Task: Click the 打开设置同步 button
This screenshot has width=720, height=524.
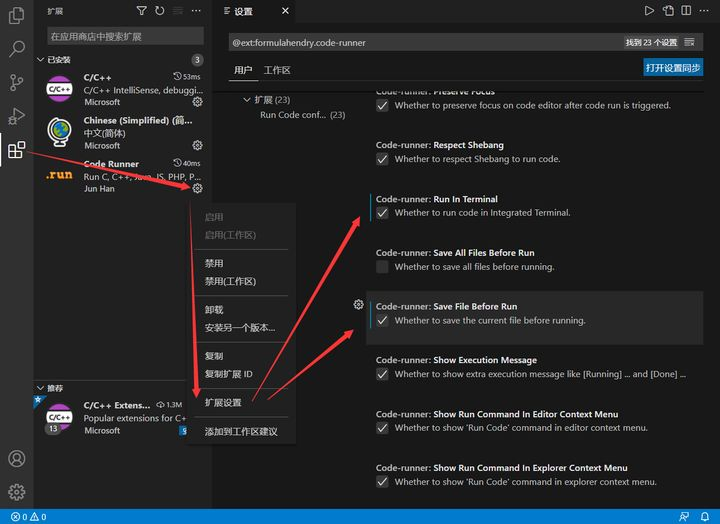Action: click(x=673, y=68)
